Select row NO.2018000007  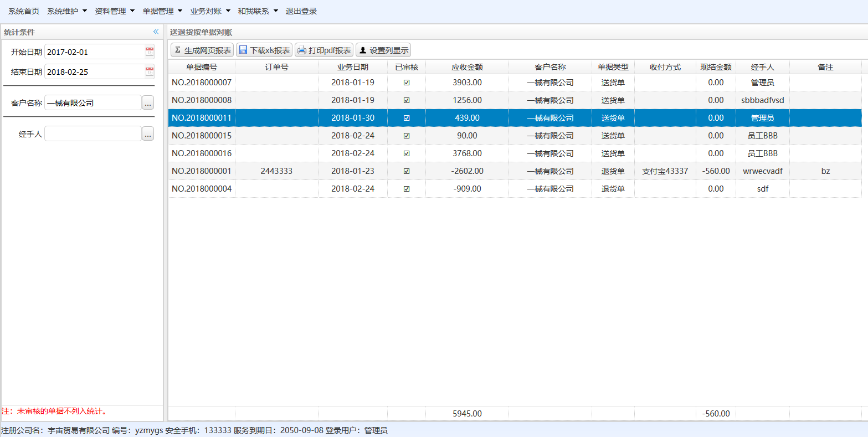[x=515, y=83]
